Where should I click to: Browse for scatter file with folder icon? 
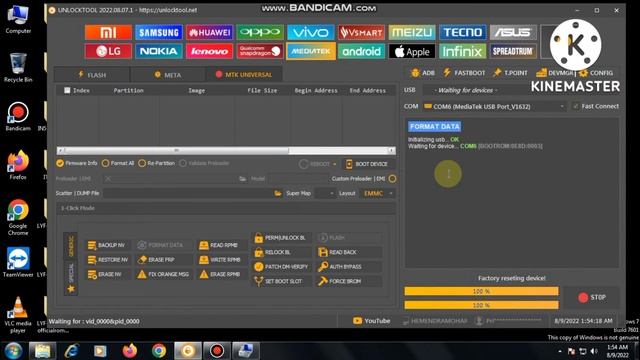tap(278, 193)
